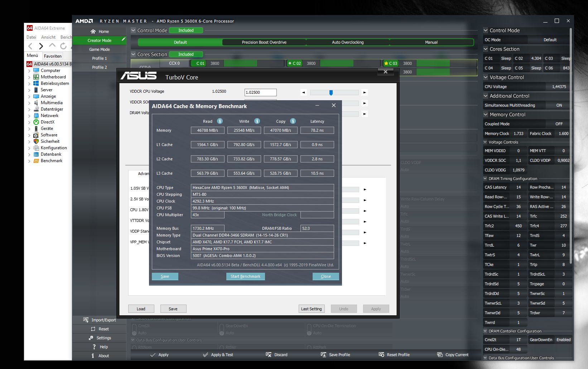Select the Precision Boost Overdrive mode
This screenshot has width=588, height=369.
[264, 42]
